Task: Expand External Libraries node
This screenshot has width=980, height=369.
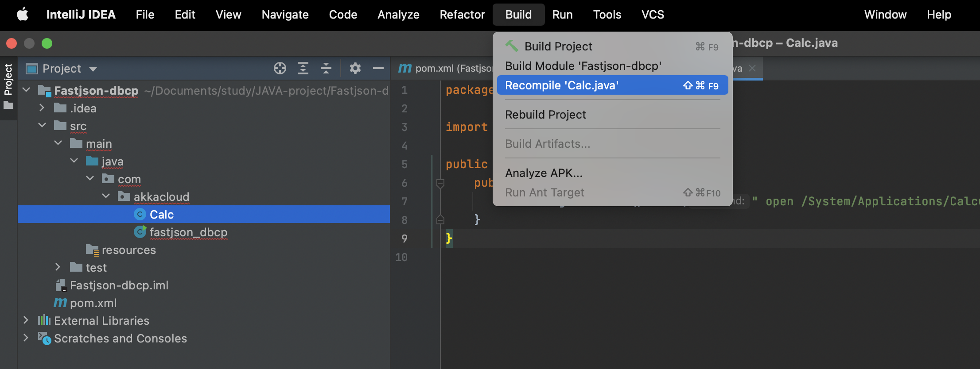Action: coord(26,320)
